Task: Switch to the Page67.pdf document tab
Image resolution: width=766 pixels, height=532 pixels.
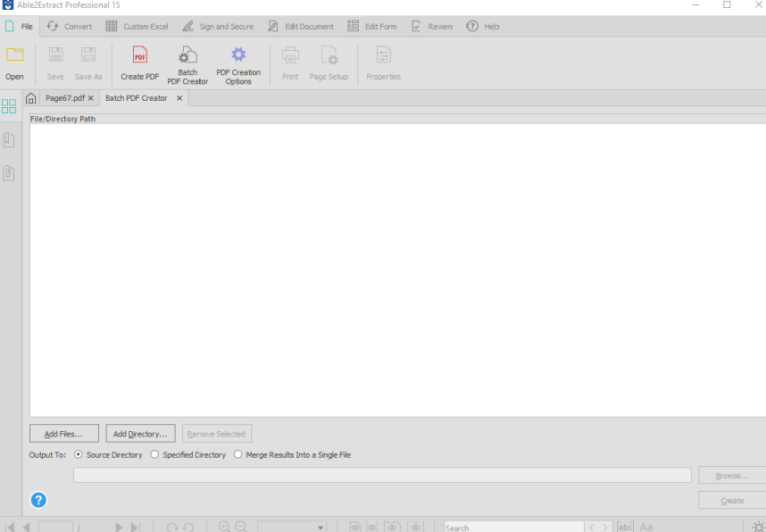Action: click(65, 97)
